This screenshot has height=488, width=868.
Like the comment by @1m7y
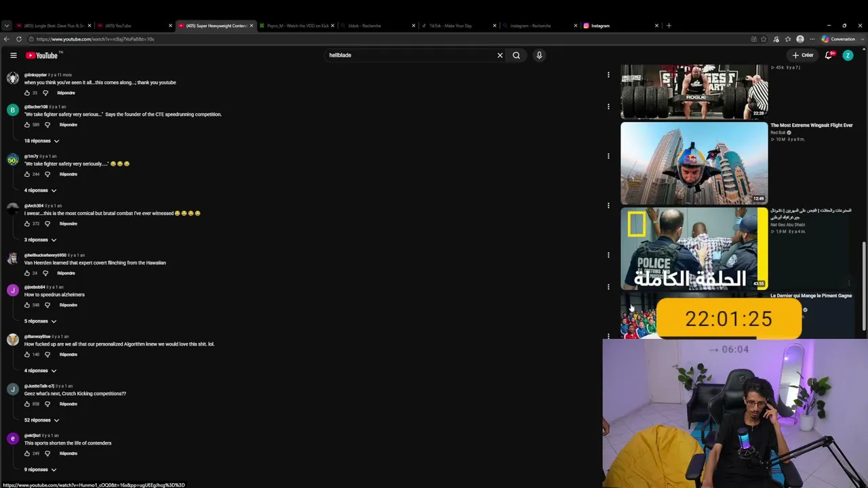[x=27, y=174]
